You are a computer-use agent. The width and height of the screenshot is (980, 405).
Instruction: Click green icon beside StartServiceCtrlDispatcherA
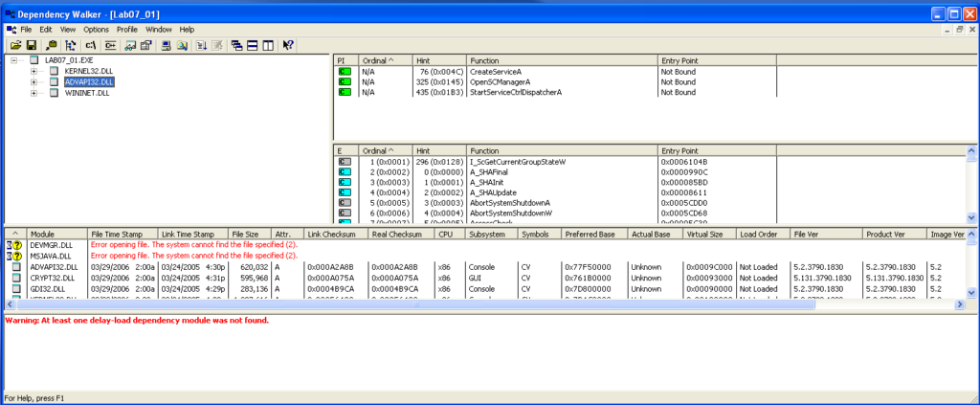pyautogui.click(x=344, y=92)
